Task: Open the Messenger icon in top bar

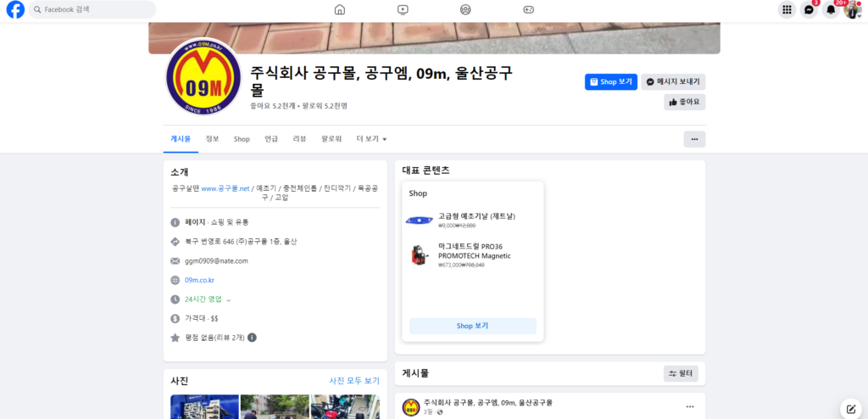Action: [809, 9]
